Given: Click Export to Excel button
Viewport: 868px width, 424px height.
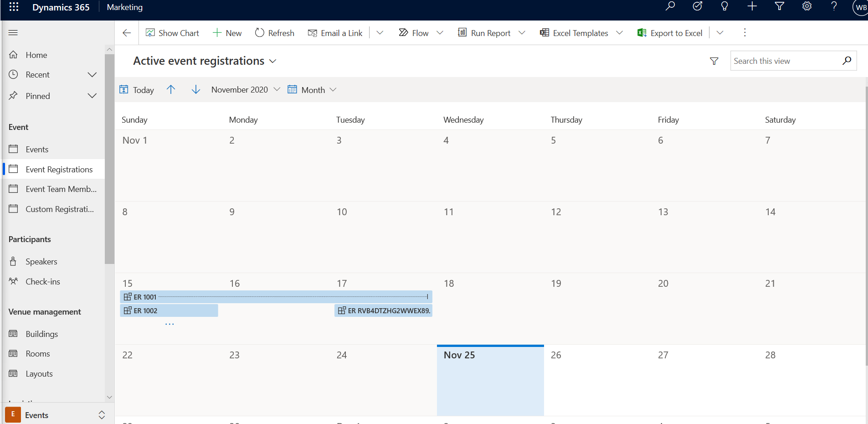Looking at the screenshot, I should (670, 33).
